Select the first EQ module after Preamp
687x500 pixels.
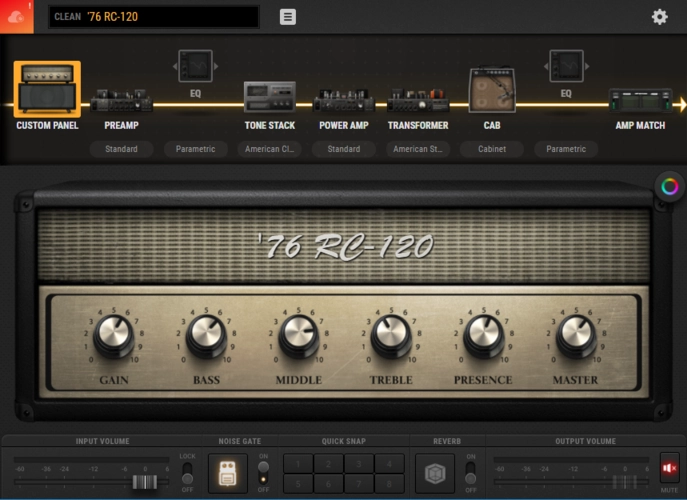click(x=195, y=66)
